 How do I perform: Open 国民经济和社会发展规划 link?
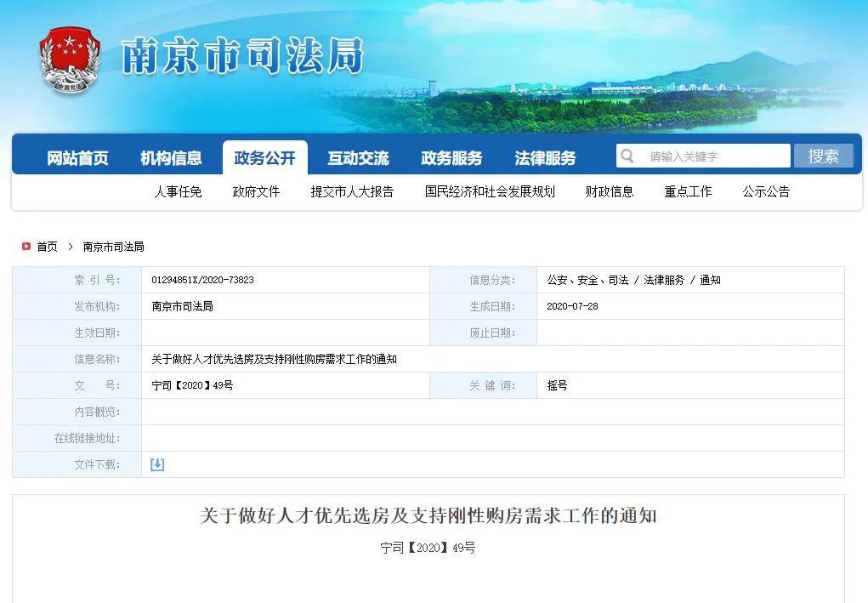click(490, 192)
